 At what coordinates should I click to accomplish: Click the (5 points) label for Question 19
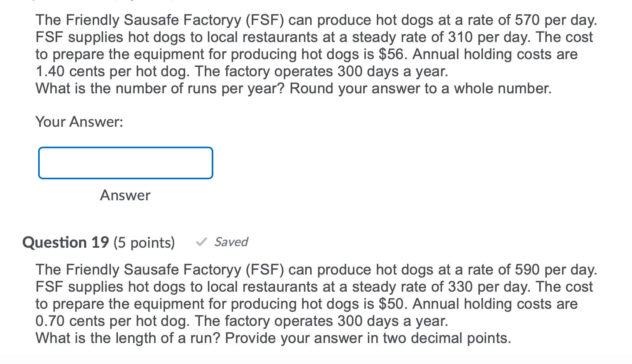coord(143,242)
